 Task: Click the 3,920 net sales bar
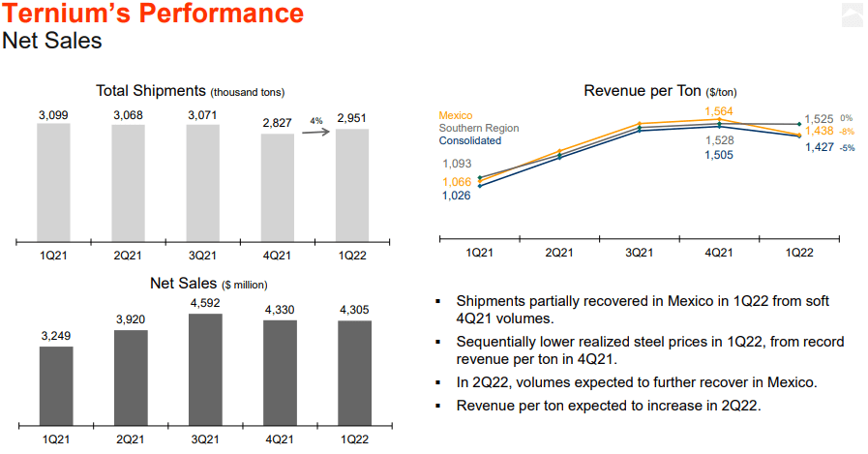coord(131,378)
